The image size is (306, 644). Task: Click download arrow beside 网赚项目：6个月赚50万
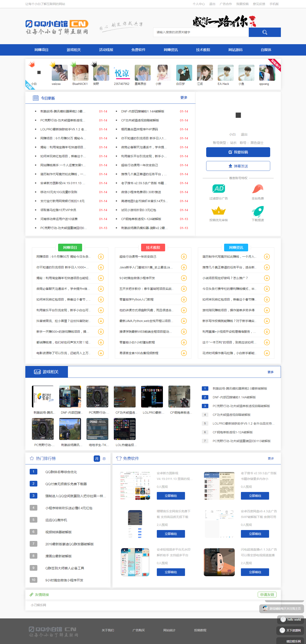101,257
